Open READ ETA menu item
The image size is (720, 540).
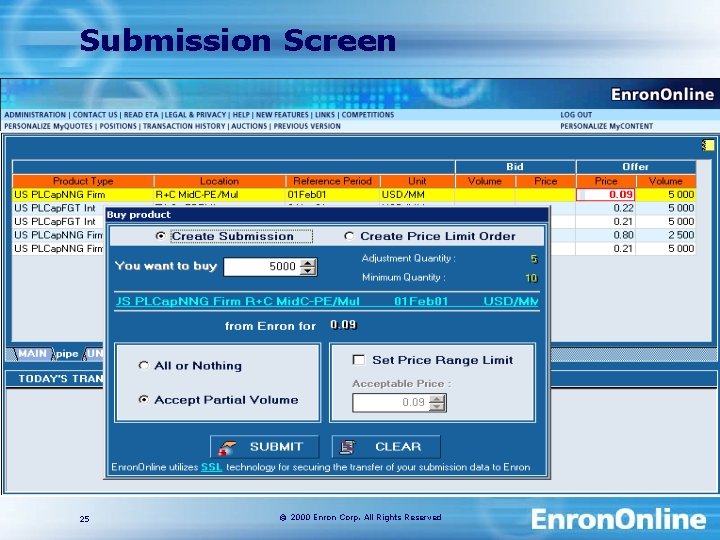pos(141,115)
